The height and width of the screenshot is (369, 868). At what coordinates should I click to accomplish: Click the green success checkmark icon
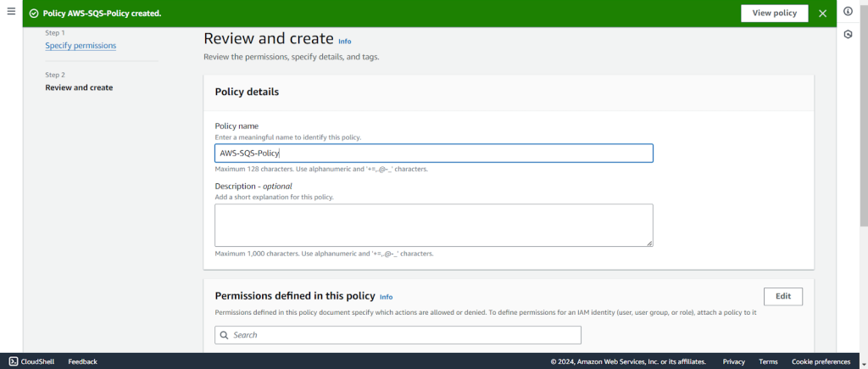34,14
